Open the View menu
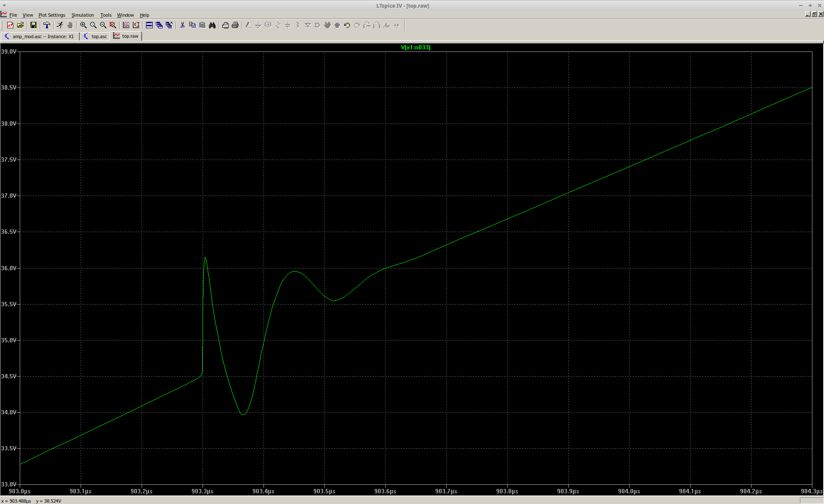The width and height of the screenshot is (824, 504). pyautogui.click(x=27, y=15)
